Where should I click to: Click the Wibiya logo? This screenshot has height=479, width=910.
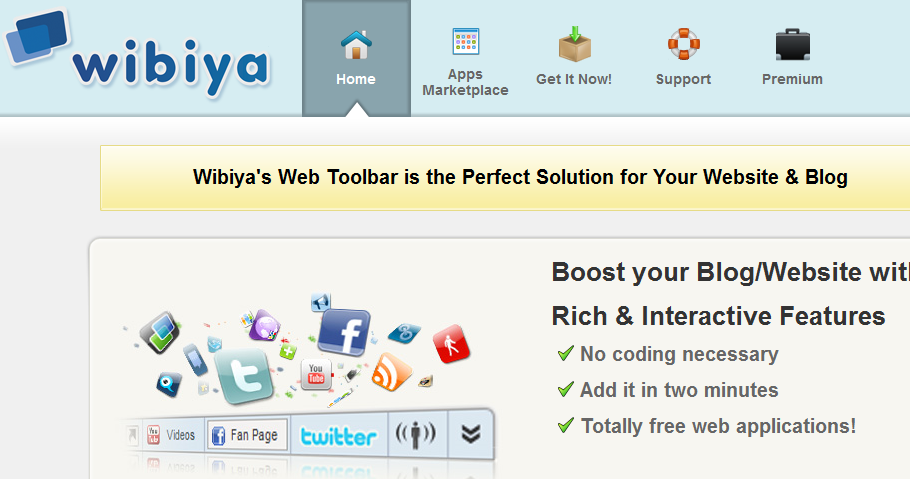pos(138,52)
